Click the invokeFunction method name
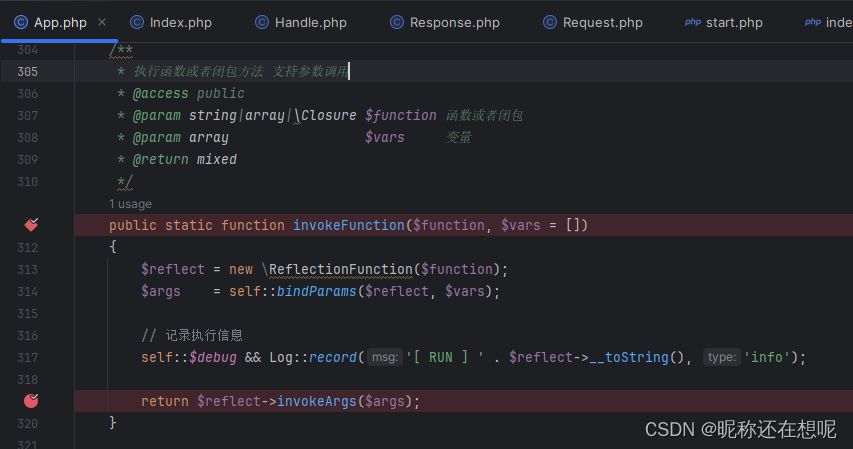 (x=349, y=225)
